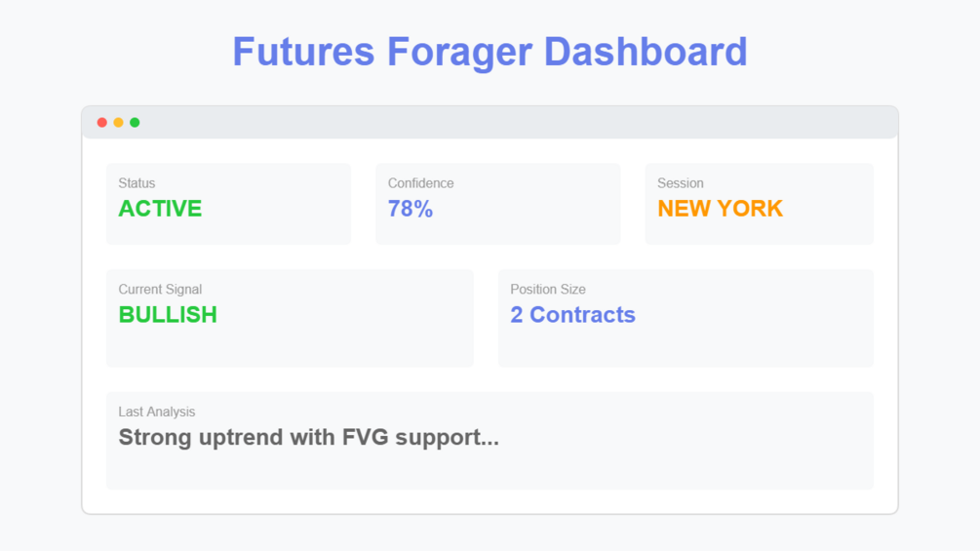This screenshot has height=551, width=980.
Task: Select the 78% confidence value
Action: click(411, 209)
